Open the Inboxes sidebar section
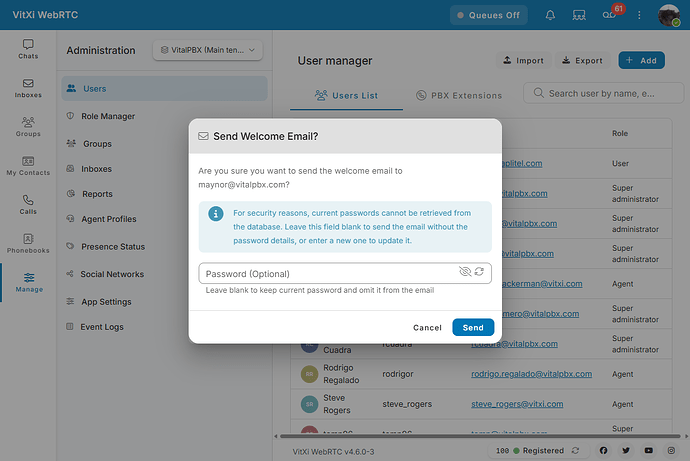Viewport: 690px width, 461px height. (x=28, y=88)
